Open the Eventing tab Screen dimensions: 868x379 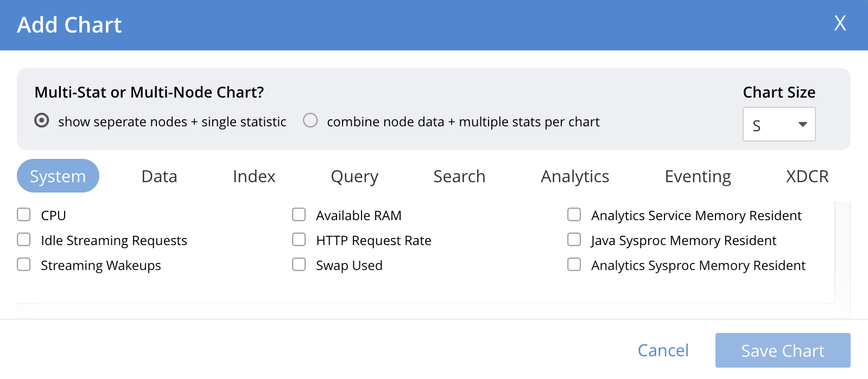click(698, 176)
